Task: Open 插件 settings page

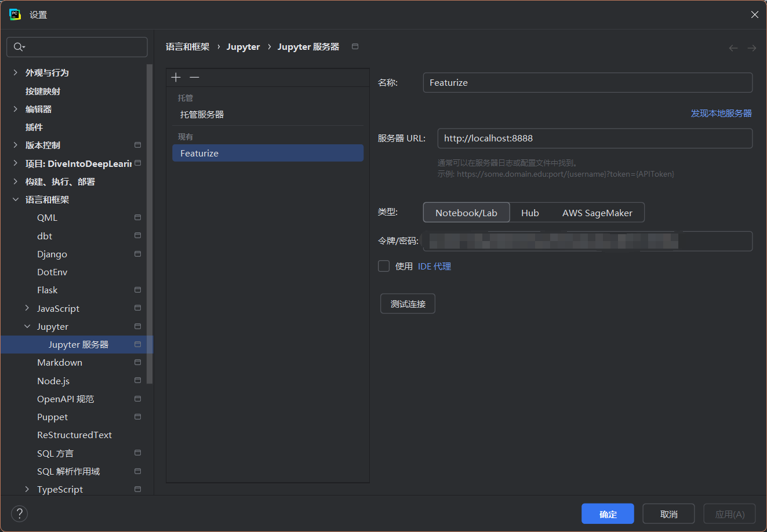Action: point(34,127)
